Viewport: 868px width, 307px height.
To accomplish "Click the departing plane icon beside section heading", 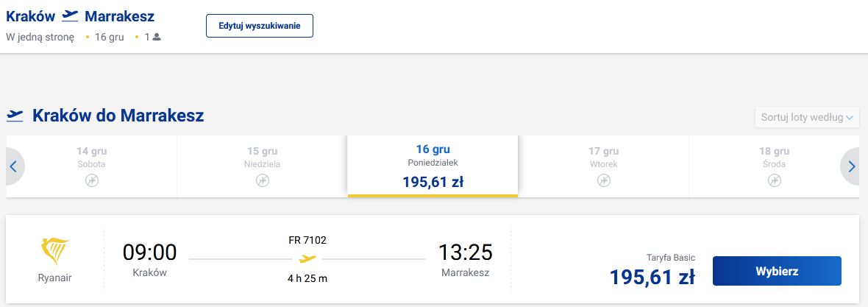I will (x=15, y=116).
